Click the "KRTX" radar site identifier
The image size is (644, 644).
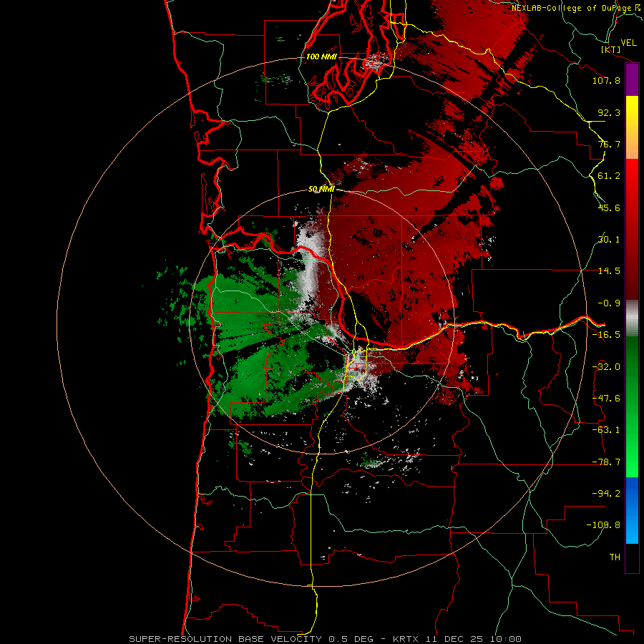click(406, 639)
